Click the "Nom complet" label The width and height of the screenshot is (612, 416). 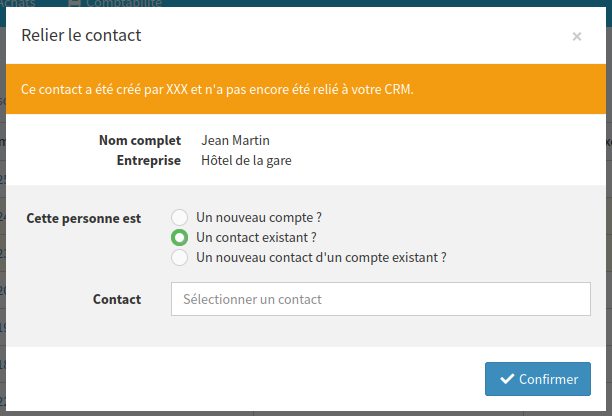point(140,141)
